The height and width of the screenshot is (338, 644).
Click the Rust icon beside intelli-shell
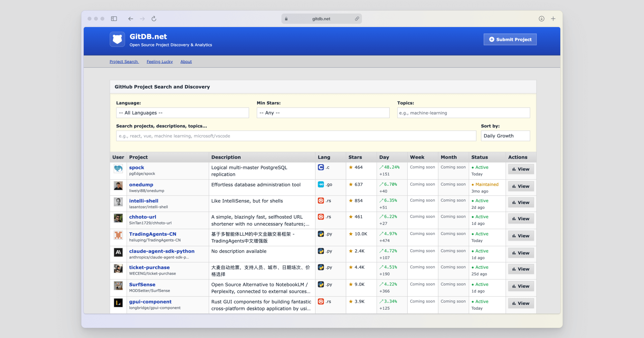(x=321, y=201)
